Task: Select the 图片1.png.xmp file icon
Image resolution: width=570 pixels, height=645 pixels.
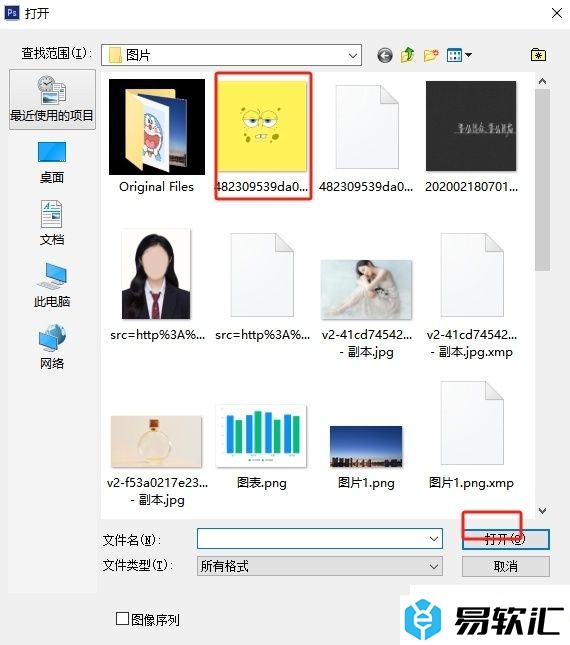Action: pyautogui.click(x=472, y=423)
